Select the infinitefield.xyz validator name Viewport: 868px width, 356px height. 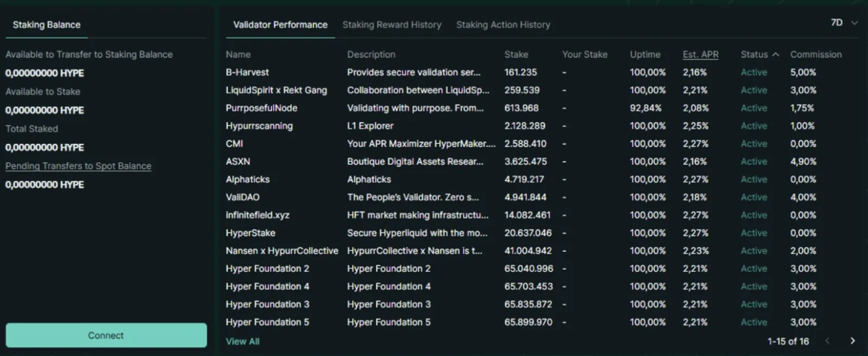click(258, 215)
